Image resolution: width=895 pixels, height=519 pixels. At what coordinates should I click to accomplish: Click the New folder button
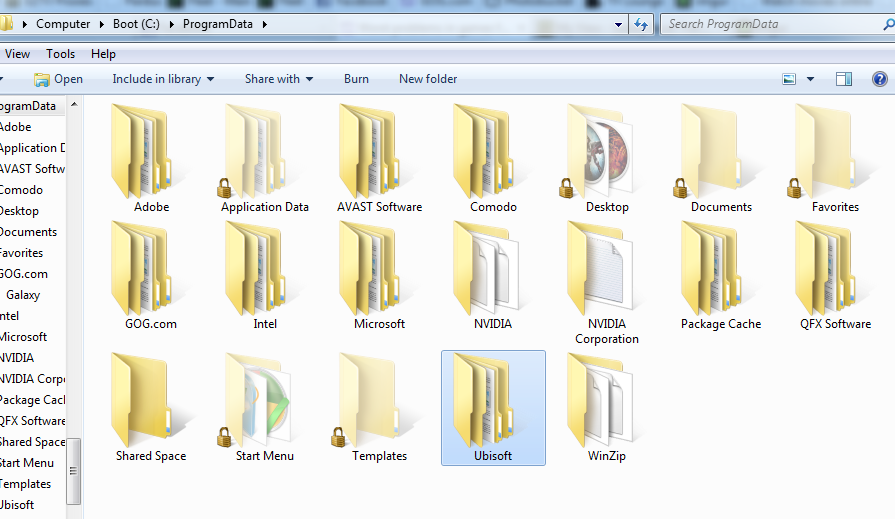[x=428, y=79]
